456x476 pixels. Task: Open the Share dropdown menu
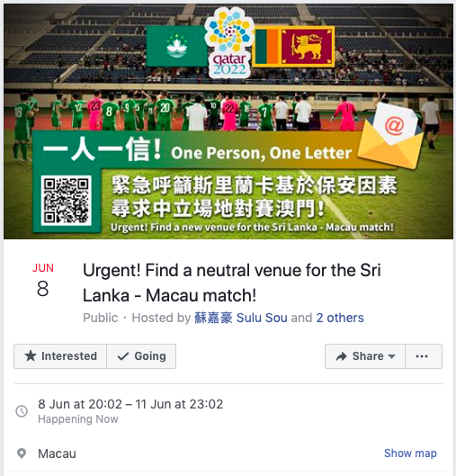tap(365, 356)
